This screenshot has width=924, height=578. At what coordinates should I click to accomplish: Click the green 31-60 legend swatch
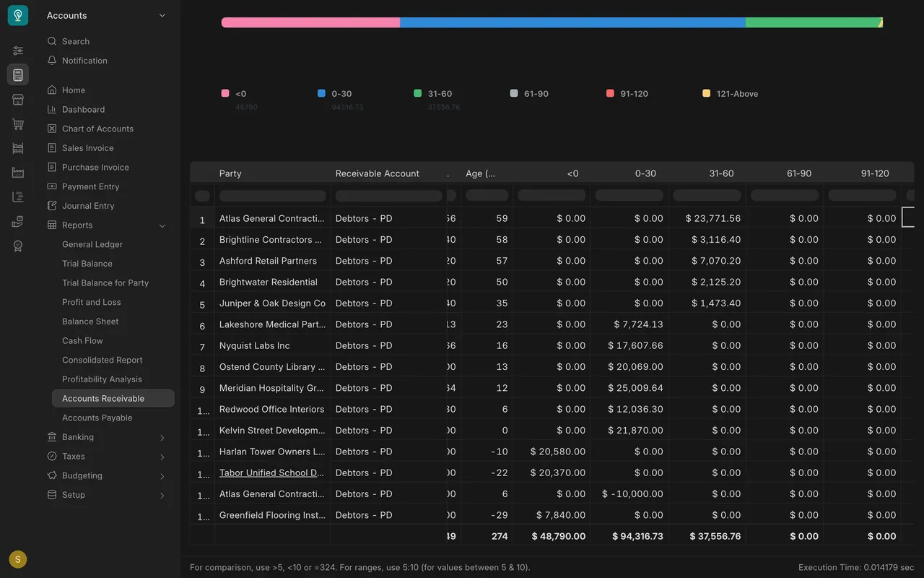[x=417, y=93]
